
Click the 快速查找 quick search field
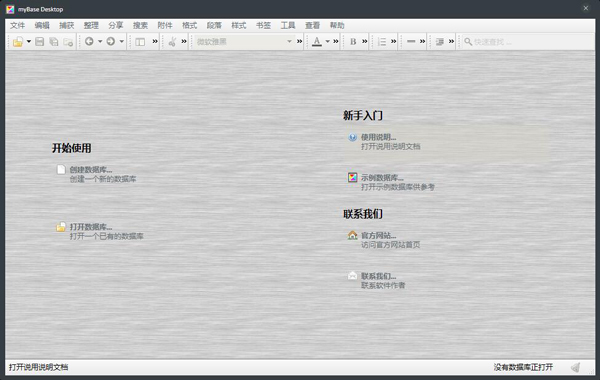527,41
